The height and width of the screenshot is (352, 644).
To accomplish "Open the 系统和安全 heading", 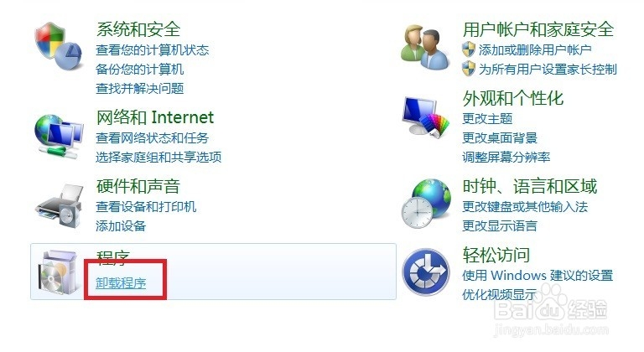I will click(x=138, y=29).
